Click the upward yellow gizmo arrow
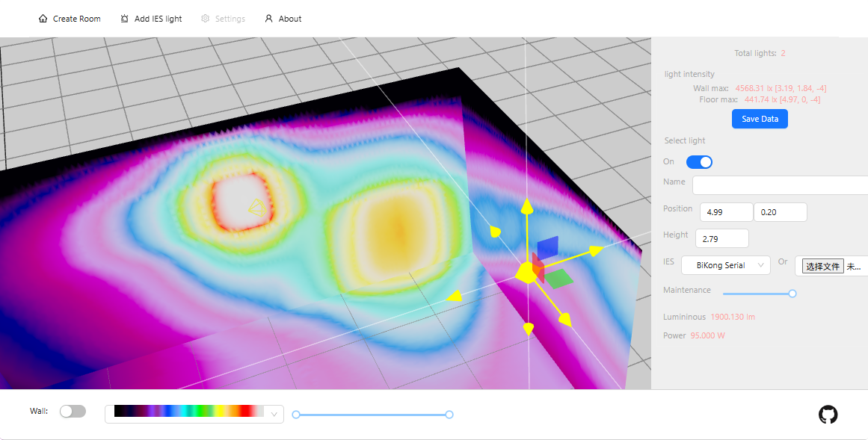868x440 pixels. click(x=527, y=206)
